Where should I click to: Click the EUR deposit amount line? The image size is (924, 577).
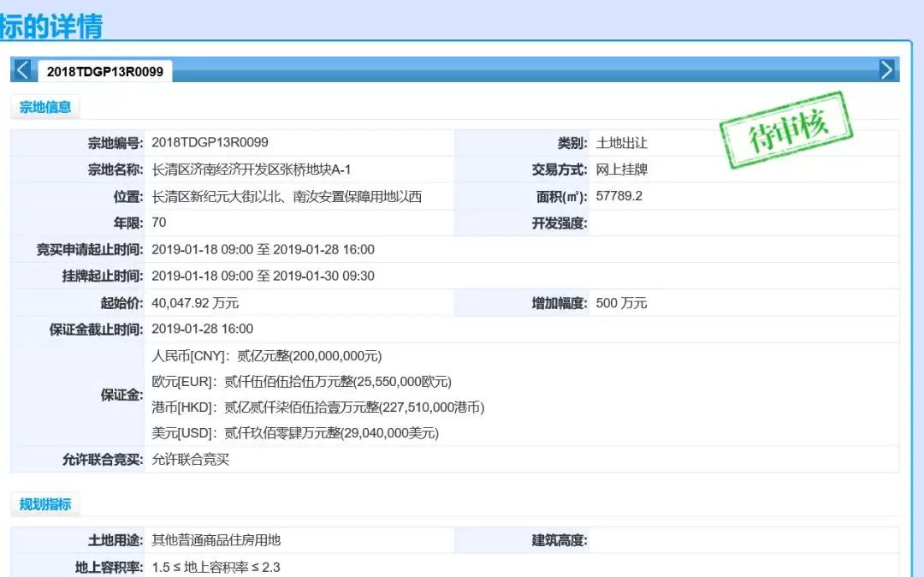tap(301, 382)
